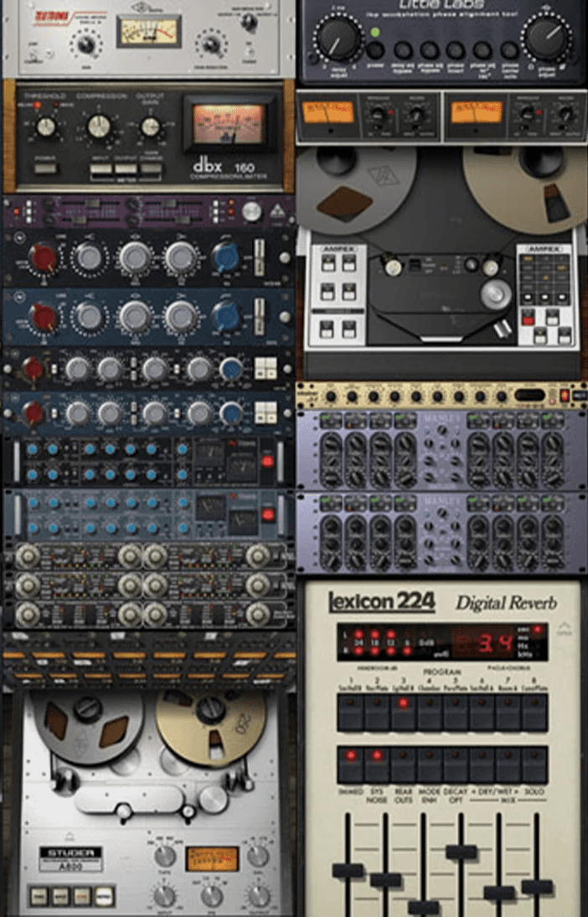Image resolution: width=588 pixels, height=917 pixels.
Task: Select Lexicon 224 program 5 Perc Plate
Action: (456, 713)
